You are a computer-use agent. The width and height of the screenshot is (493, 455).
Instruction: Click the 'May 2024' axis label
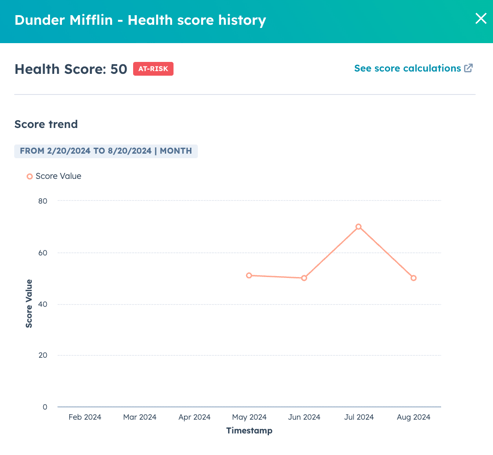point(249,417)
